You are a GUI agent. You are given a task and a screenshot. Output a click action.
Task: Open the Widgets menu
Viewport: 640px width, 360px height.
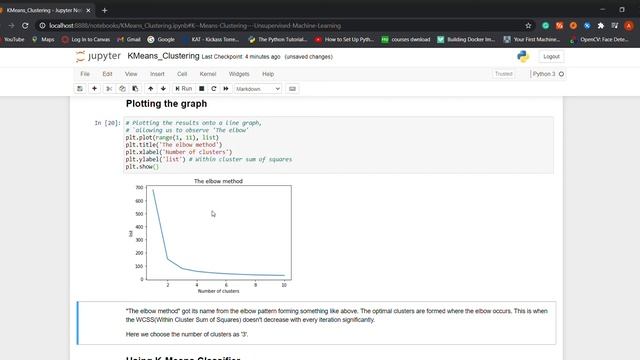click(239, 74)
